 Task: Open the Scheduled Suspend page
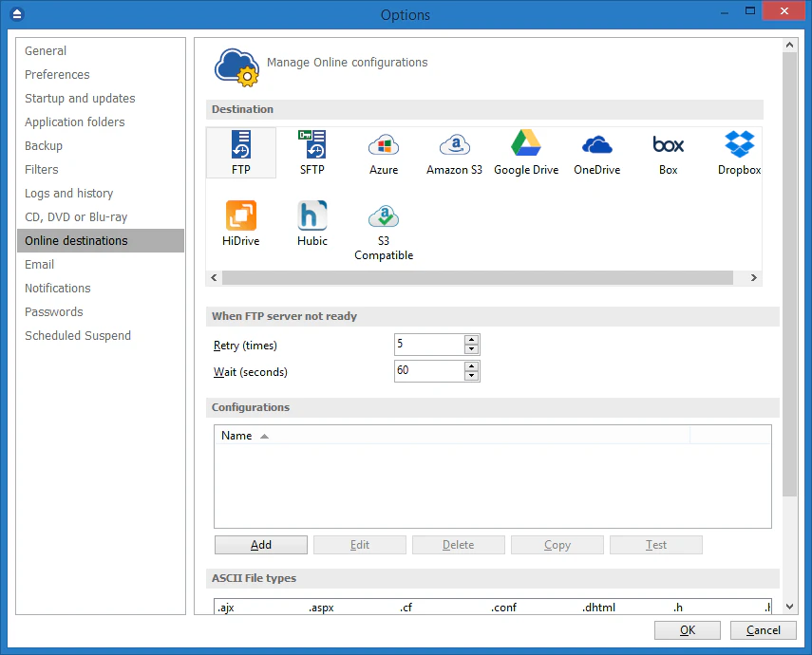coord(78,336)
